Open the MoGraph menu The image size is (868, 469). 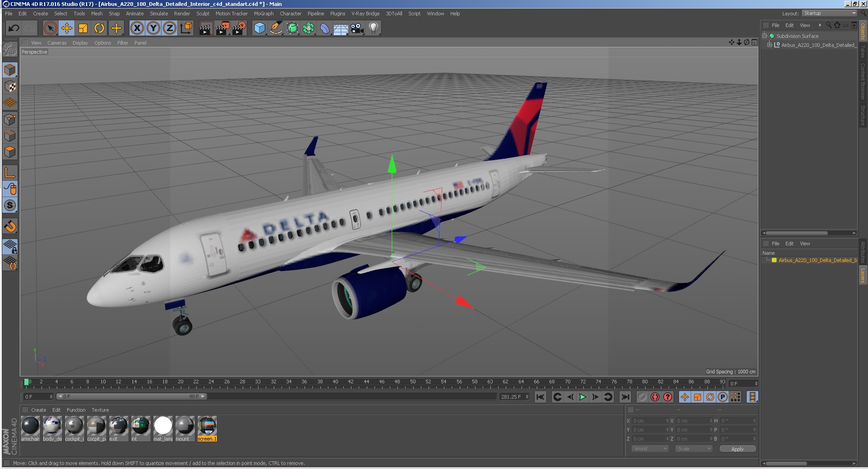[x=263, y=14]
